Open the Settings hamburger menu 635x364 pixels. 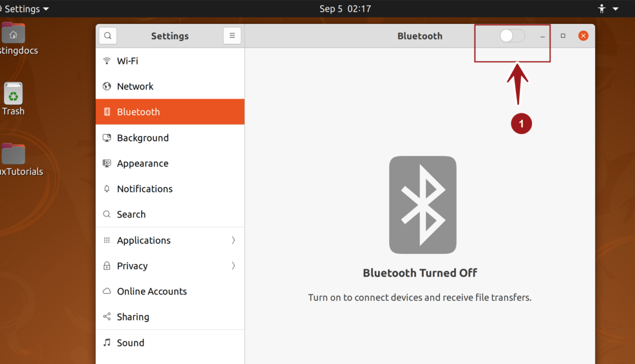click(x=232, y=36)
